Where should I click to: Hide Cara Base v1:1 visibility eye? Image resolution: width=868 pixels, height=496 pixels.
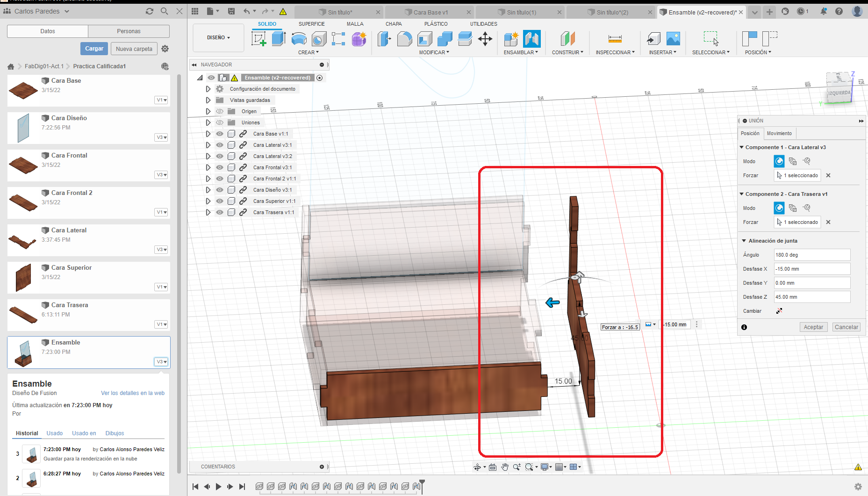(220, 134)
